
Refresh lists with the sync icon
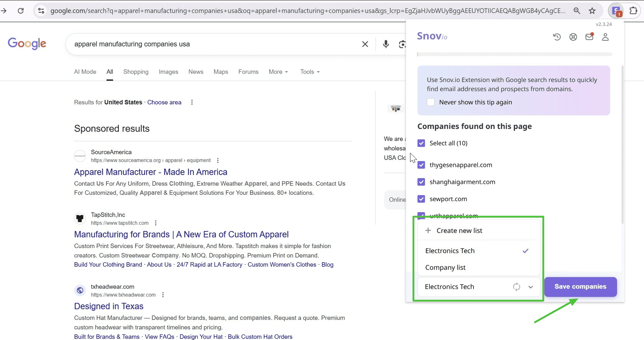(x=516, y=287)
